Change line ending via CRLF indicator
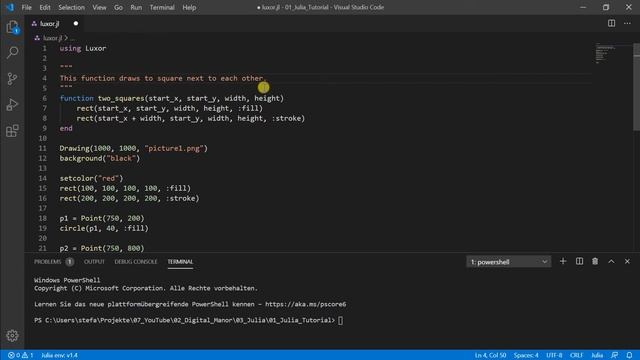640x360 pixels. 576,355
